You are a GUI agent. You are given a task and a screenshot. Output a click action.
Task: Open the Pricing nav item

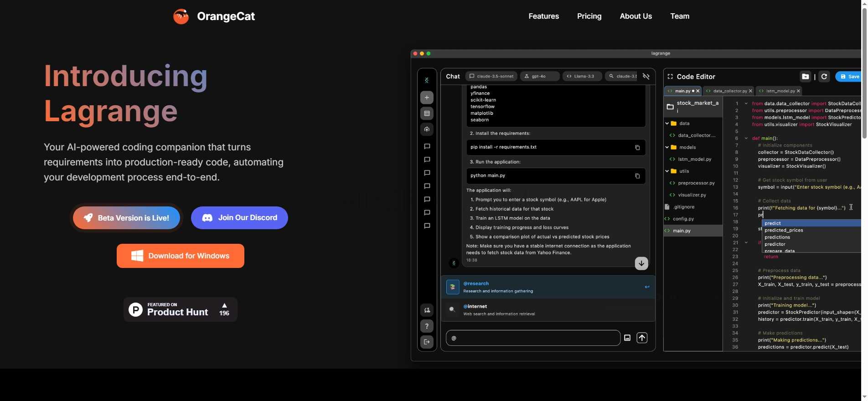pyautogui.click(x=589, y=16)
